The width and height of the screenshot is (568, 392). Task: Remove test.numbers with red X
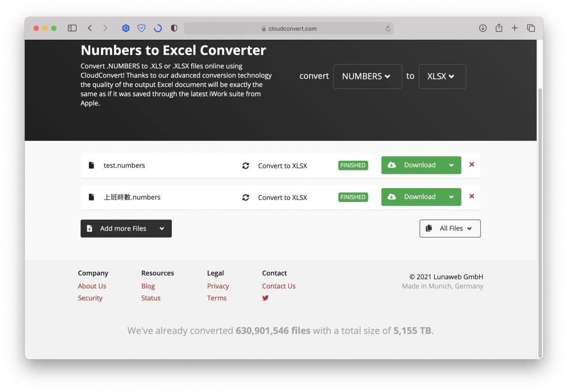(471, 165)
